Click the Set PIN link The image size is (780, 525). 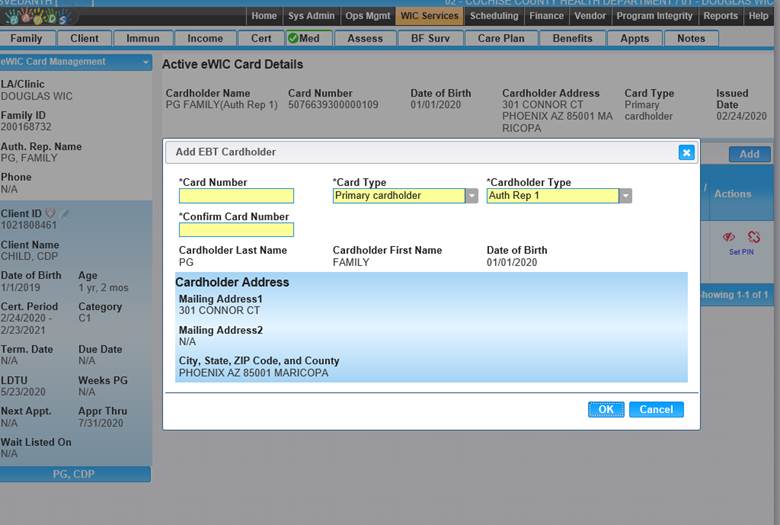741,252
